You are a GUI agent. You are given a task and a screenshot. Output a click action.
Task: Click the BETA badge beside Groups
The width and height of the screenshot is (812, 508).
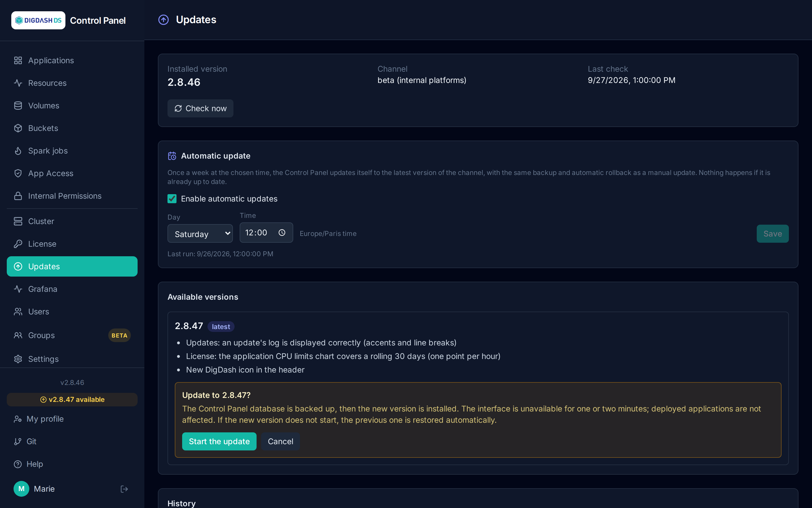[x=119, y=335]
